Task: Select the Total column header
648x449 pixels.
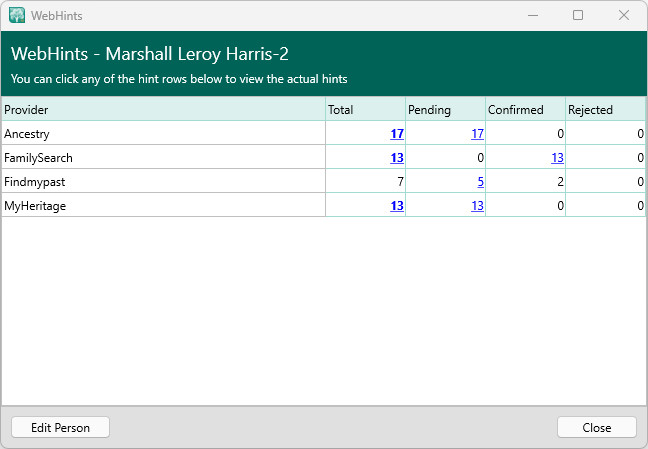Action: pos(365,109)
